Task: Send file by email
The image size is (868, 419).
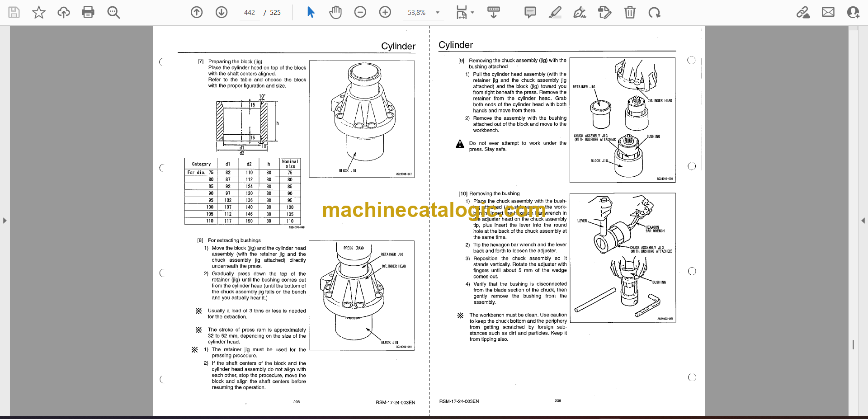Action: pyautogui.click(x=828, y=12)
